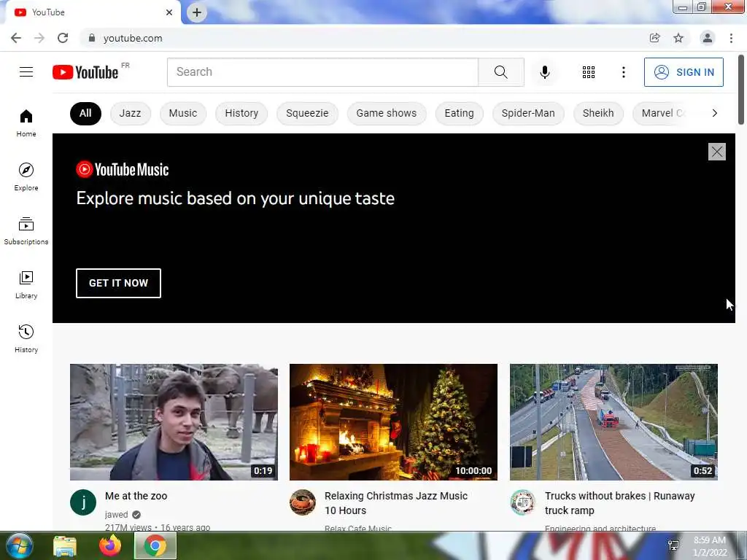The width and height of the screenshot is (747, 560).
Task: Open the jawed channel name
Action: pos(116,514)
